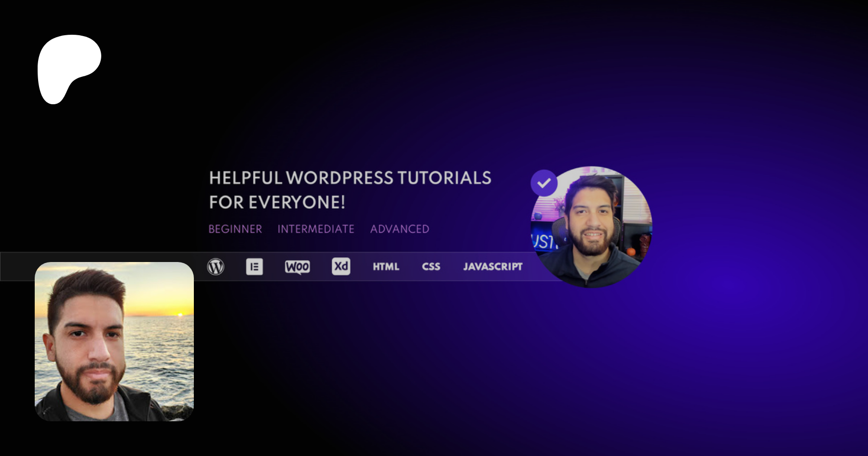868x456 pixels.
Task: Click the setting sun in the seaside photo
Action: point(180,315)
